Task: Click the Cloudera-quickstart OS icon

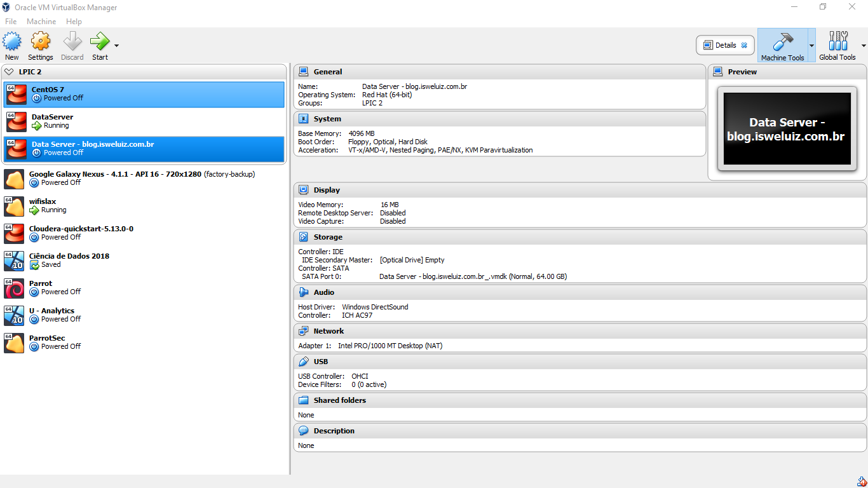Action: click(x=14, y=234)
